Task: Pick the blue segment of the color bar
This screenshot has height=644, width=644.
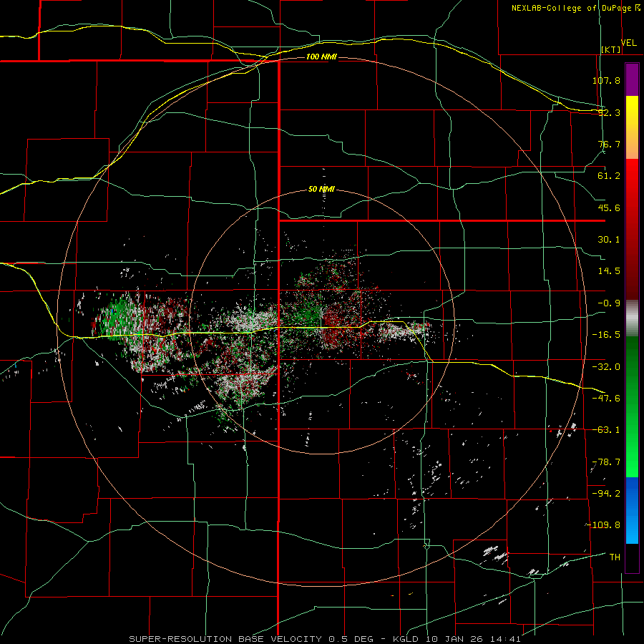Action: click(x=632, y=510)
